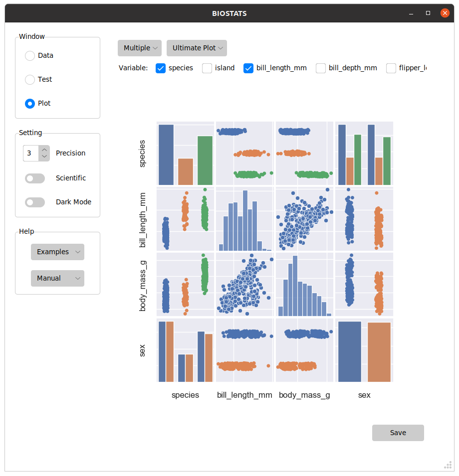Decrease precision with the down arrow
Screen dimensions: 459x476
(44, 157)
